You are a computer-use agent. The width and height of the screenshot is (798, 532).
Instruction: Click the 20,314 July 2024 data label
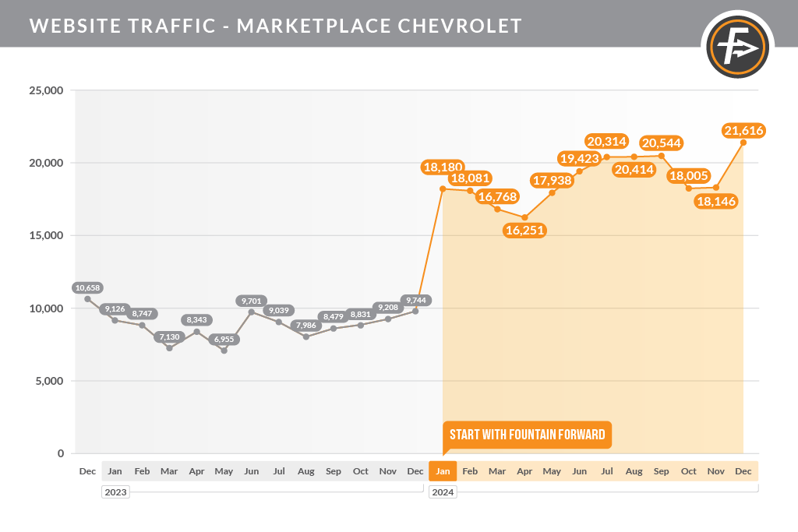pyautogui.click(x=606, y=142)
